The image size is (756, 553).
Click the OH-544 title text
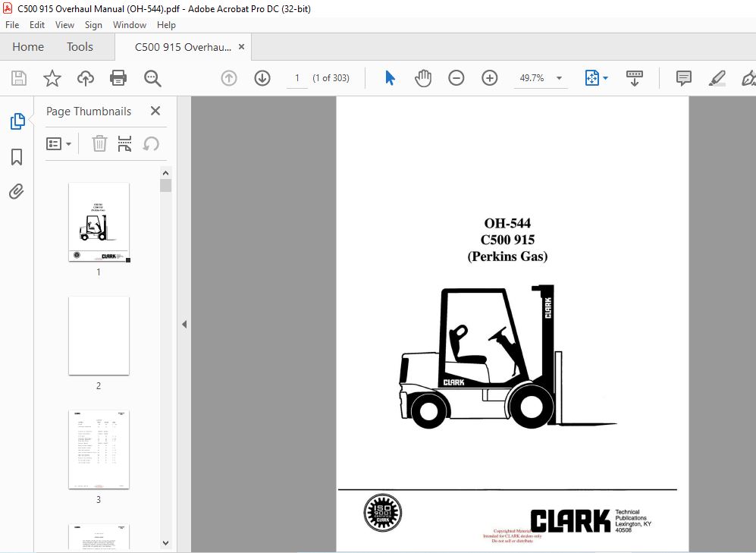coord(507,223)
